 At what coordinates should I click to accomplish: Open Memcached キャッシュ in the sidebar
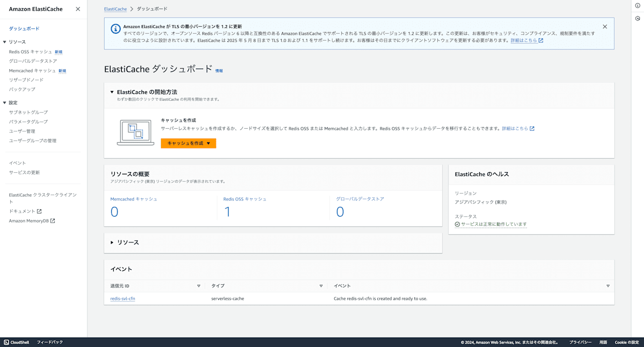(x=32, y=70)
